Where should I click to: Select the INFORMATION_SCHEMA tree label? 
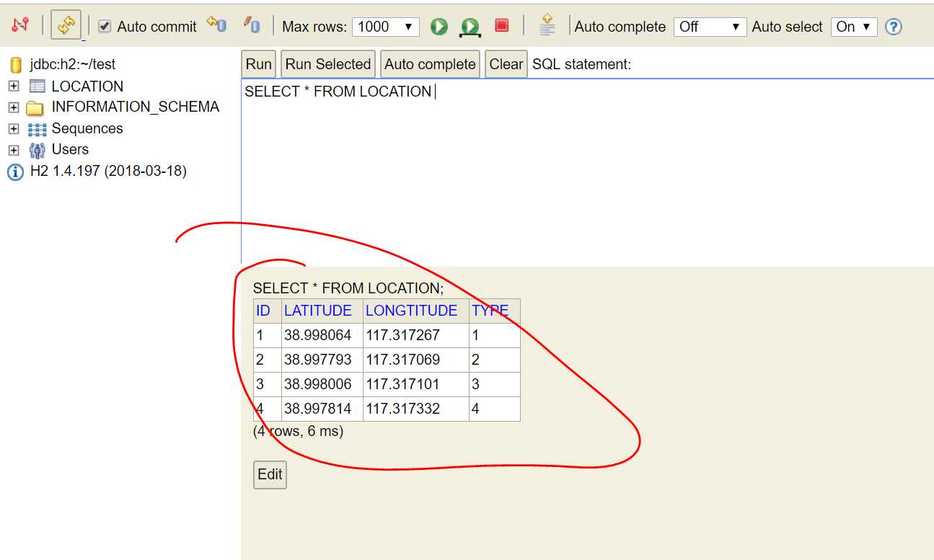coord(136,107)
